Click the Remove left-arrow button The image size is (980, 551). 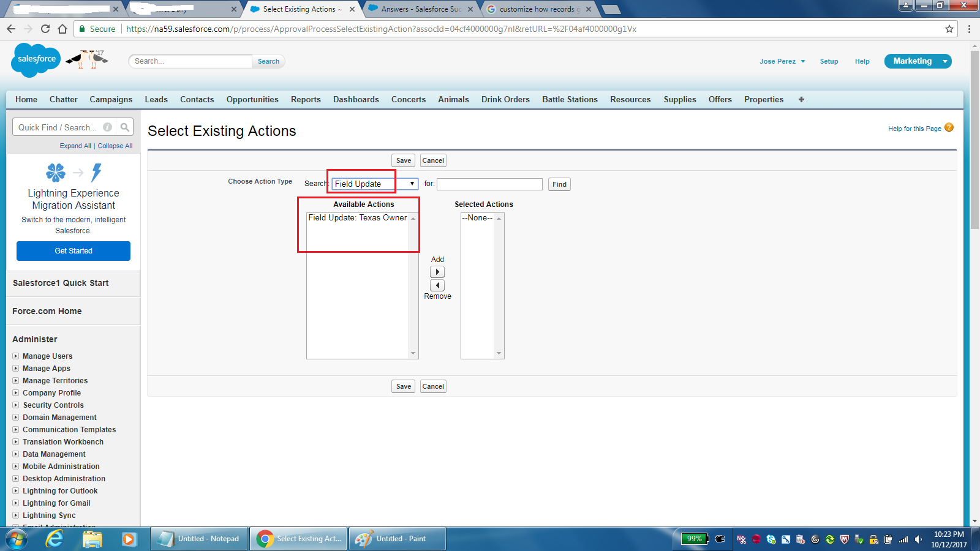coord(437,285)
